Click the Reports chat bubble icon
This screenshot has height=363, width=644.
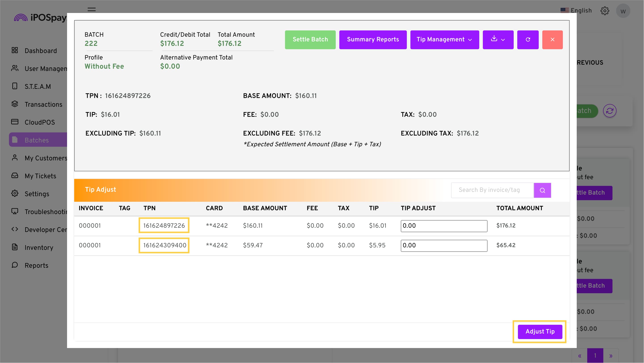tap(15, 265)
